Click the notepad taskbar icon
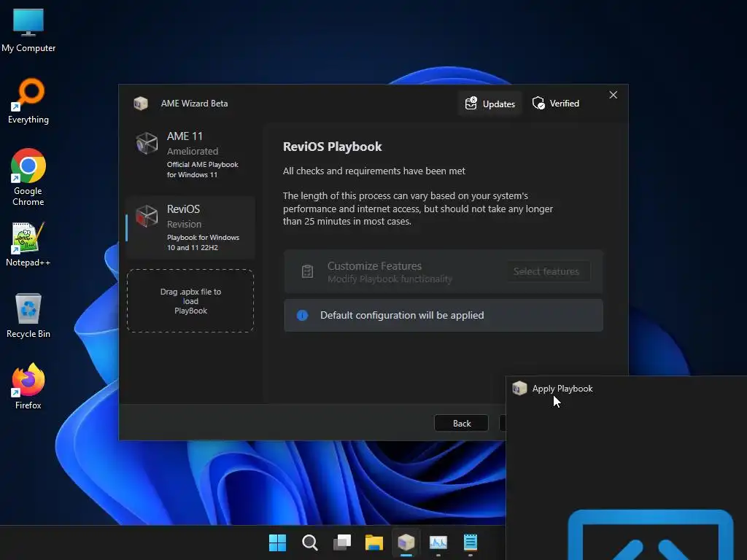The height and width of the screenshot is (560, 747). click(x=471, y=542)
